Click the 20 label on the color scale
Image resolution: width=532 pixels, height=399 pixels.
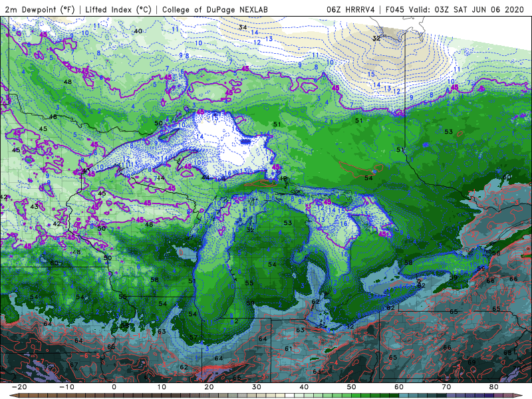tap(209, 387)
